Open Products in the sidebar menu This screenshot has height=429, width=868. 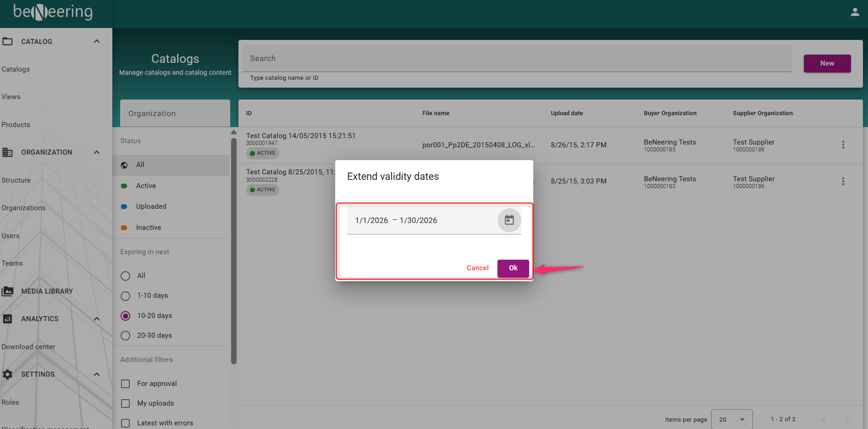(16, 125)
